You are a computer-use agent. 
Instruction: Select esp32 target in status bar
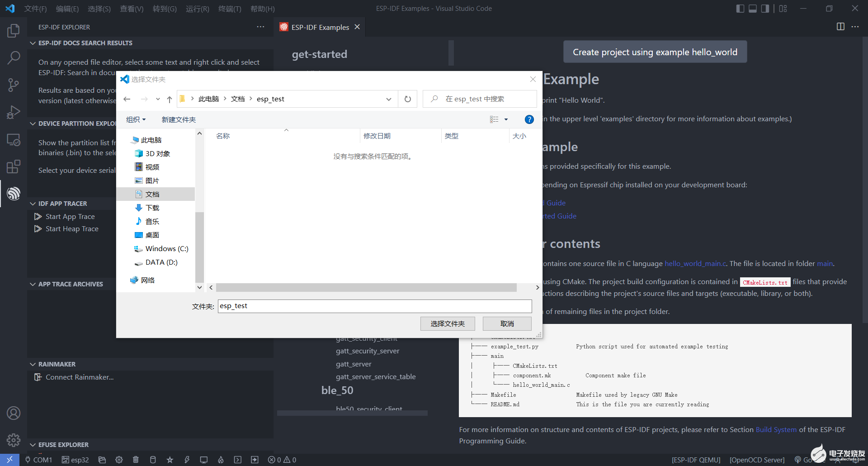click(75, 460)
